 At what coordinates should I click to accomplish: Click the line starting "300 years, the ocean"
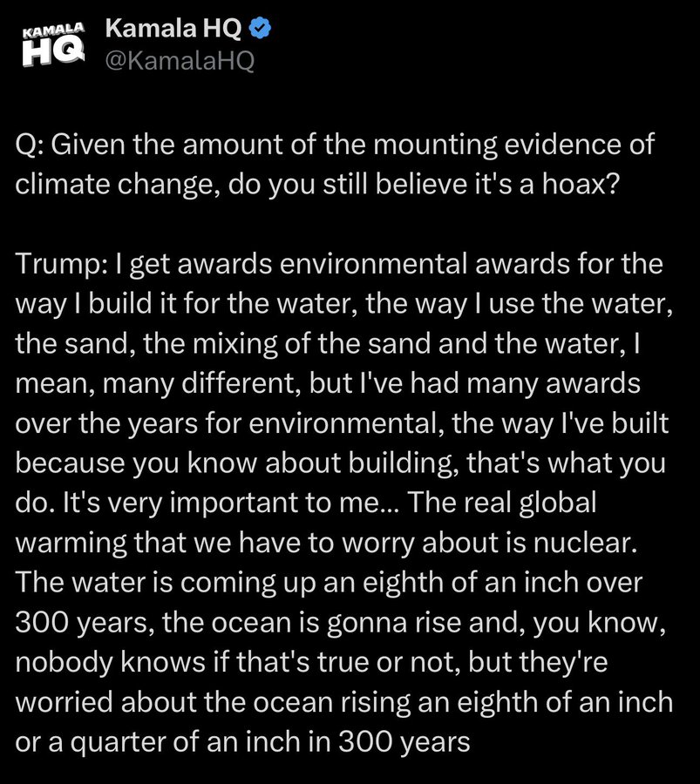174,623
